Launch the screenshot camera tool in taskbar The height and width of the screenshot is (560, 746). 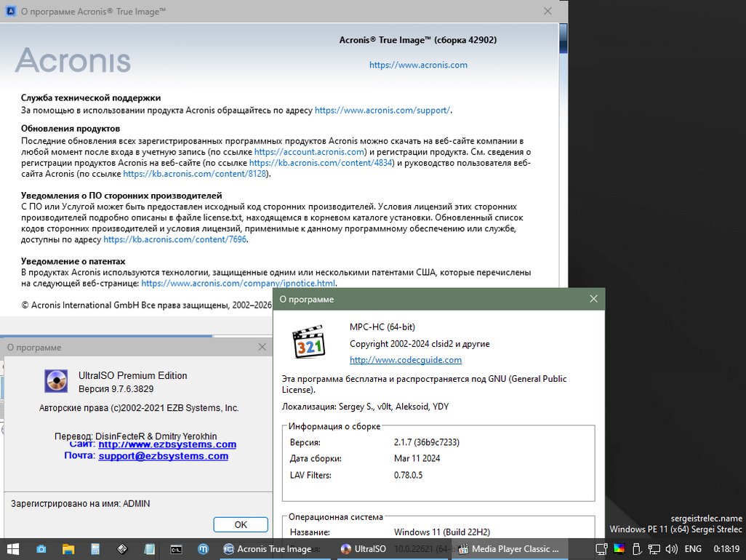coord(41,549)
